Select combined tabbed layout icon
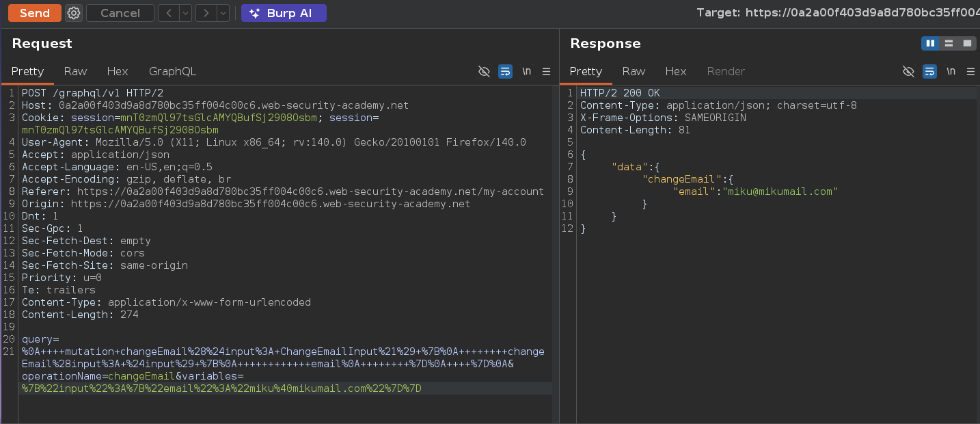980x424 pixels. coord(966,43)
